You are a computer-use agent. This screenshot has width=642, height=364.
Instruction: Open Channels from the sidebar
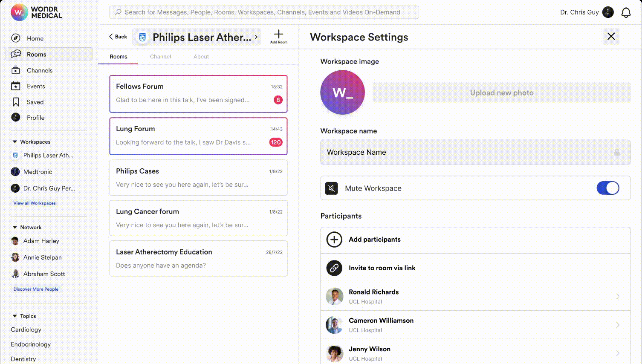click(39, 70)
